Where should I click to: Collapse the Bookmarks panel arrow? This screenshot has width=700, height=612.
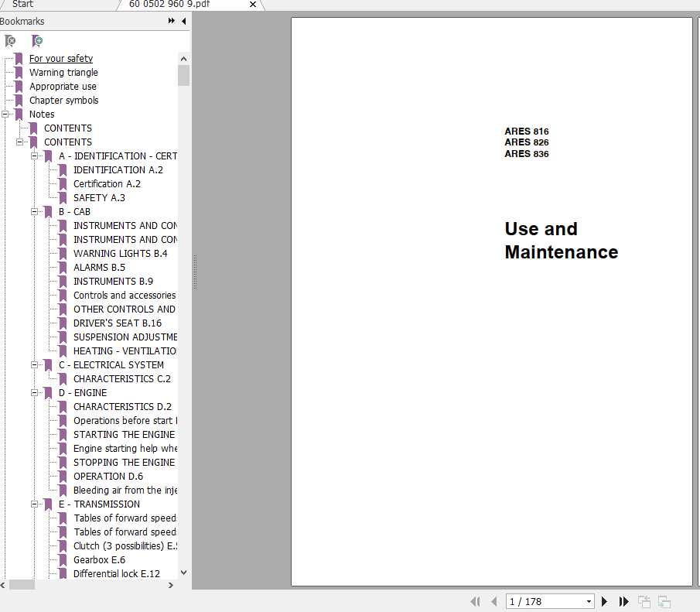point(183,21)
